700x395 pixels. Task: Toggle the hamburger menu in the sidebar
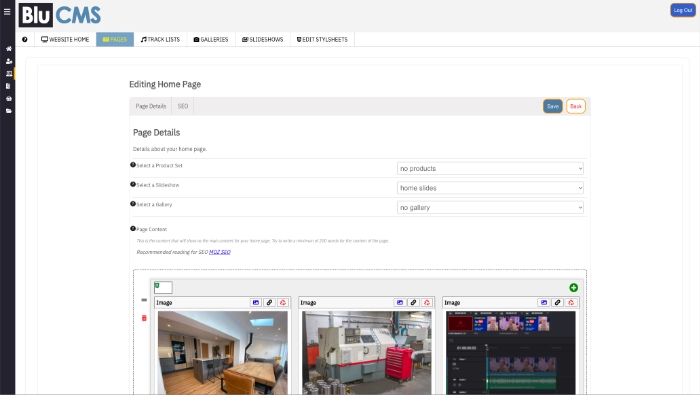coord(7,12)
